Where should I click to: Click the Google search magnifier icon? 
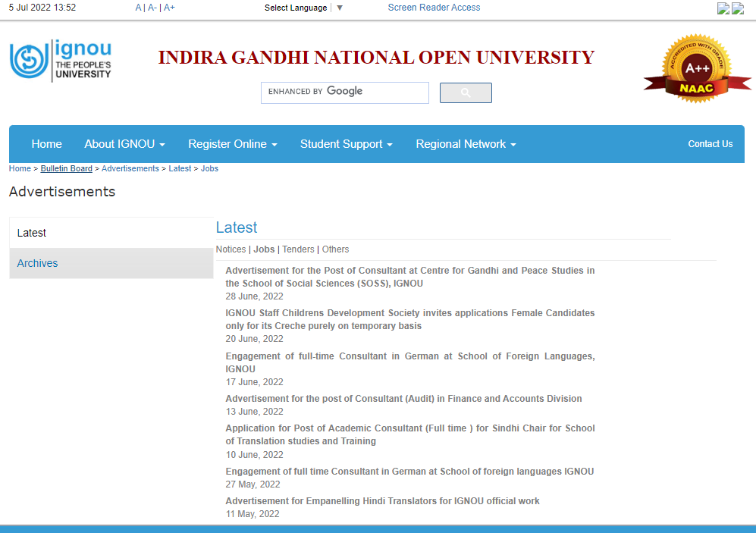(x=465, y=92)
